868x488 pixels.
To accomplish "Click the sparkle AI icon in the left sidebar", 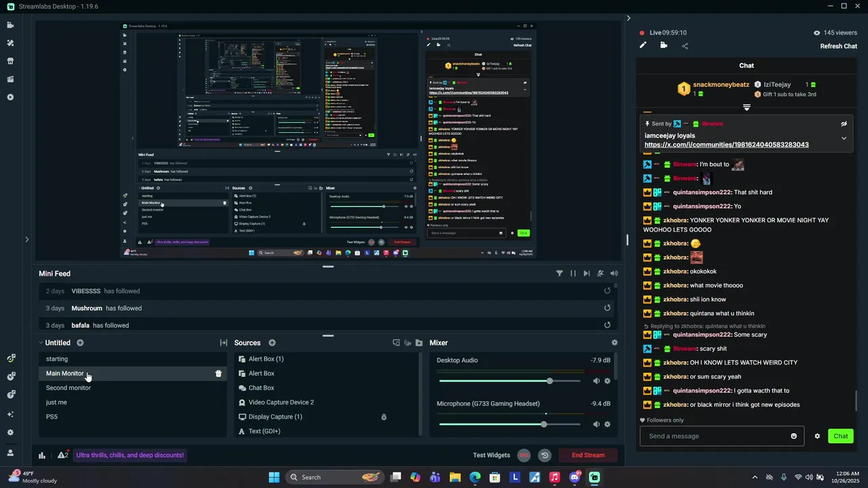I will (10, 414).
